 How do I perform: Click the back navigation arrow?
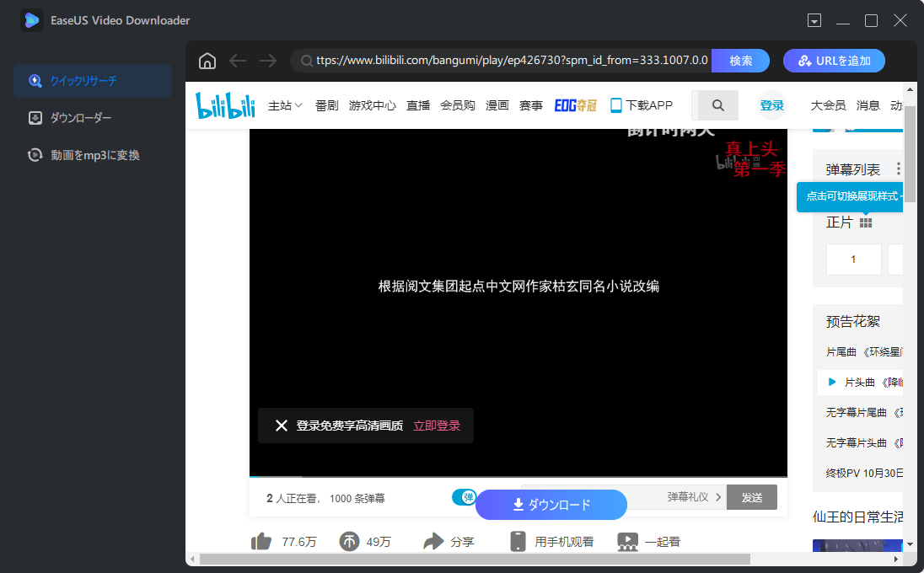237,61
